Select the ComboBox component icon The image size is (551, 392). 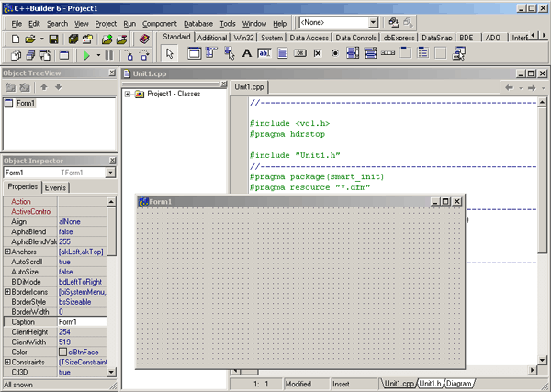click(370, 53)
